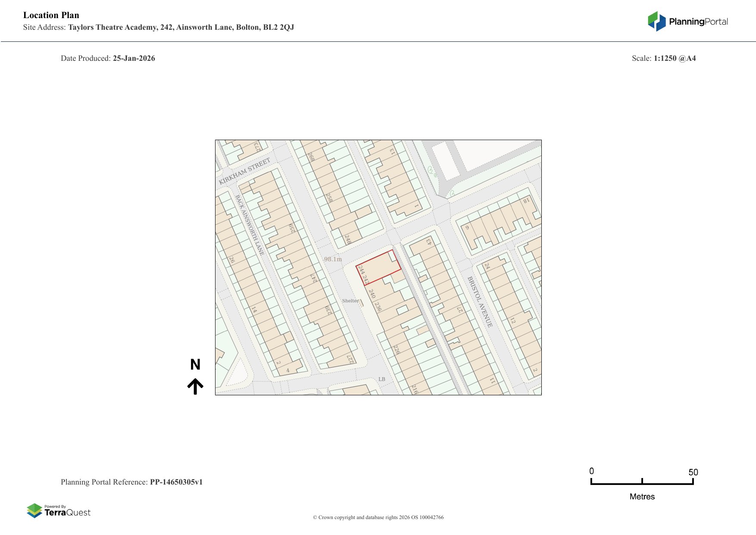Image resolution: width=756 pixels, height=535 pixels.
Task: Click the Metres label under scale bar
Action: (x=642, y=497)
